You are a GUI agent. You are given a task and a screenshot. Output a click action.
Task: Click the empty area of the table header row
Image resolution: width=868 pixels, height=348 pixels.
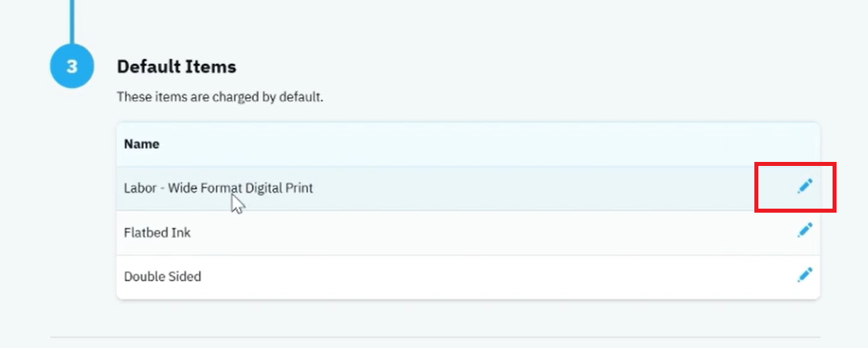click(468, 144)
